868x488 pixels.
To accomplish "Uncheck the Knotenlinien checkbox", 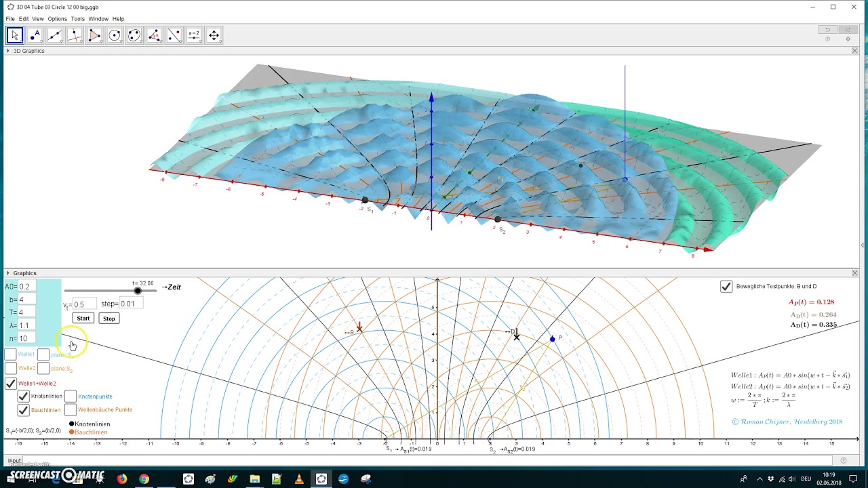I will pos(23,396).
